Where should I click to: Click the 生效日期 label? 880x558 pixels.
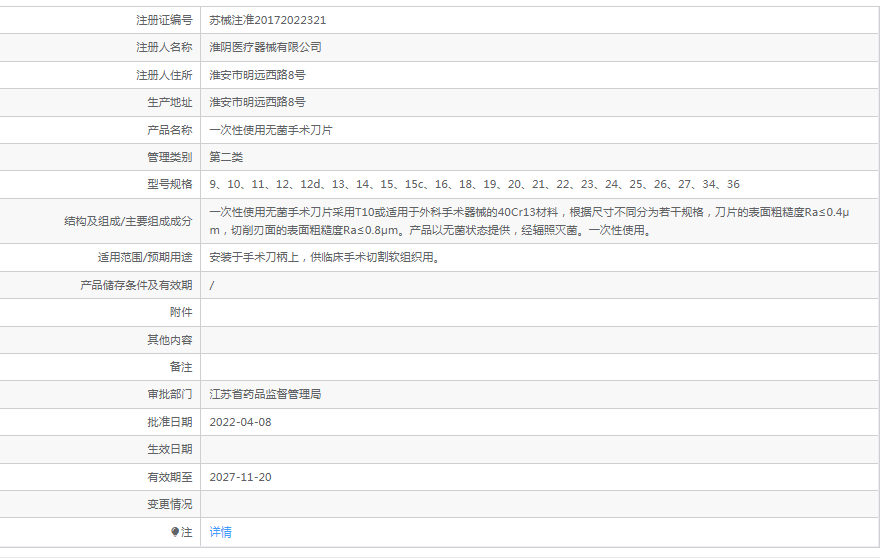pos(169,449)
